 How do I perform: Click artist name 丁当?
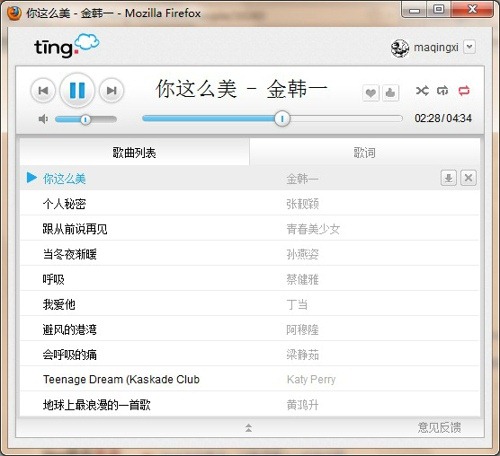click(297, 304)
